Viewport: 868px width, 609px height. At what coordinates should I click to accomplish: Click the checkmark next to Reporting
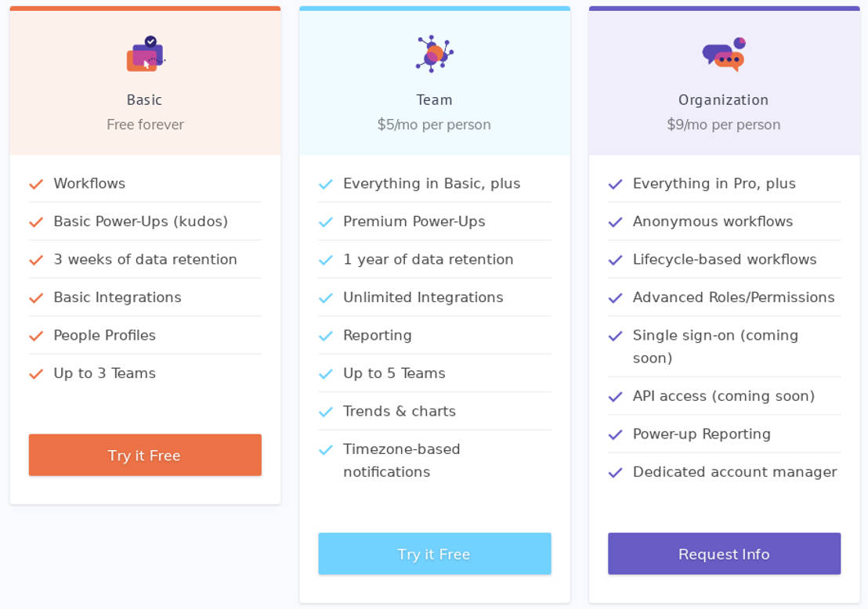coord(325,335)
